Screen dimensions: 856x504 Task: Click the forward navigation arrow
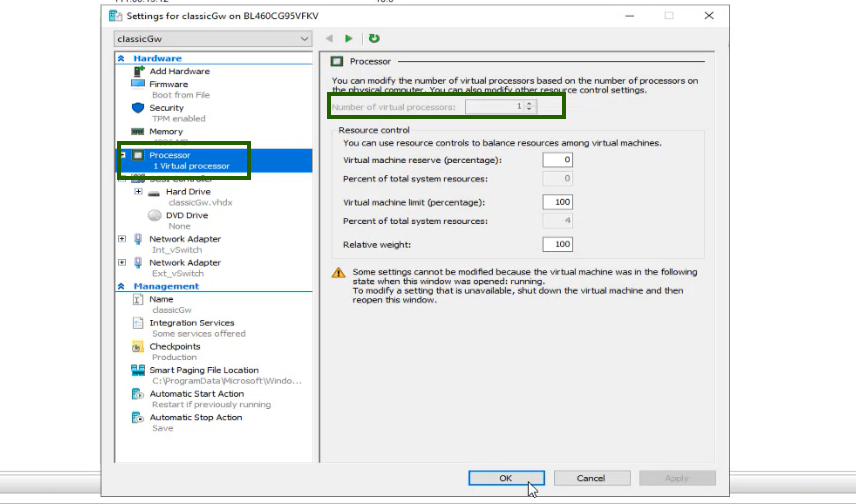pos(349,38)
